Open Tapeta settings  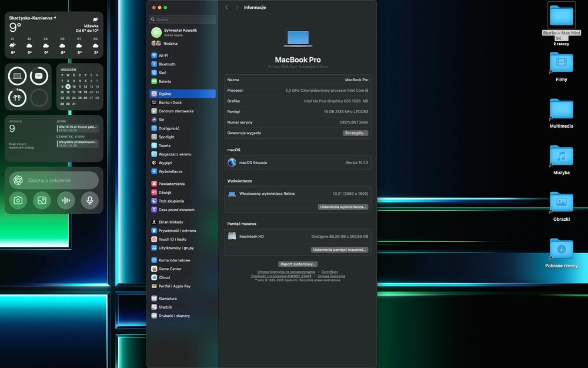coord(182,145)
